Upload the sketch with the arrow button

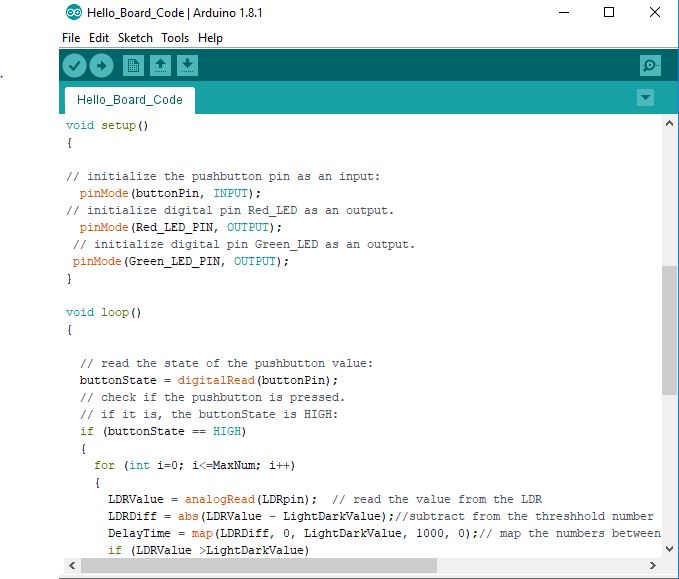point(101,66)
